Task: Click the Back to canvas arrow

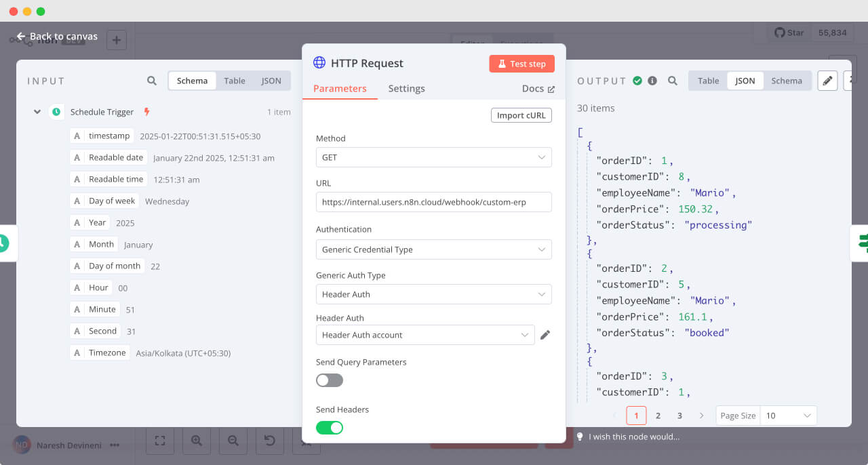Action: tap(21, 36)
